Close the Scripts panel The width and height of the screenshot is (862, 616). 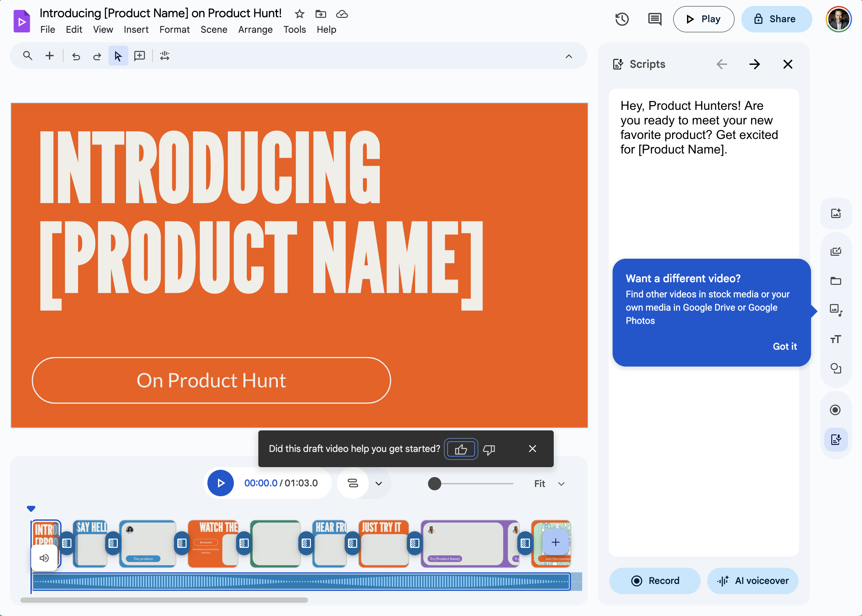[x=788, y=64]
